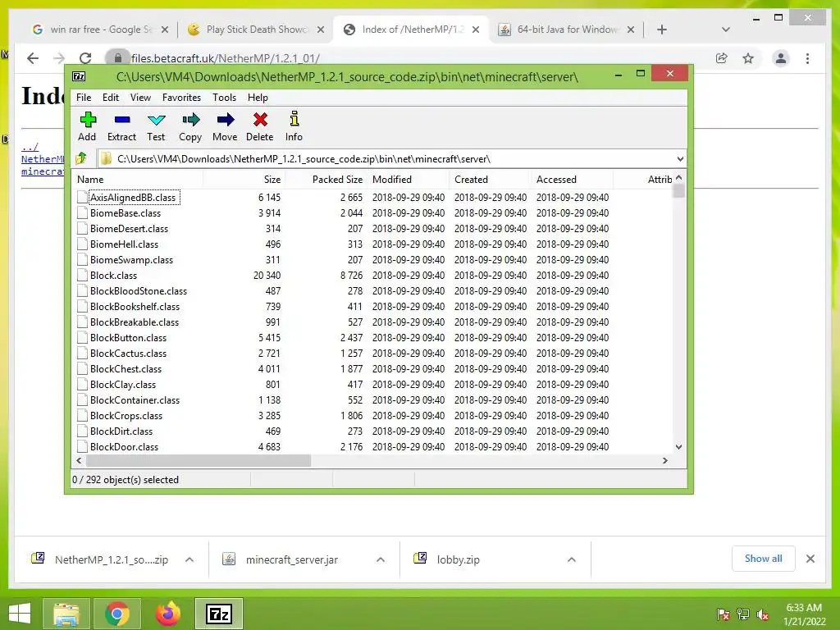Viewport: 840px width, 630px height.
Task: Sort by the Packed Size column header
Action: point(326,180)
